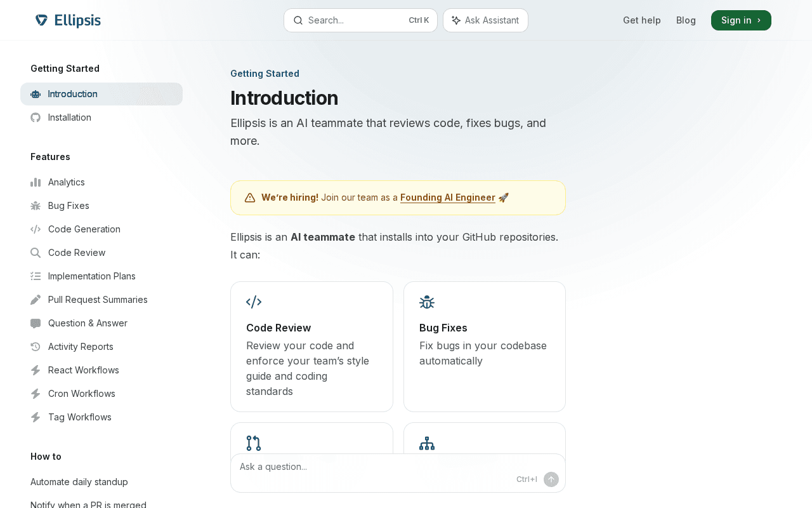Open the Bug Fixes card
Screen dimensions: 812x508
pos(485,347)
